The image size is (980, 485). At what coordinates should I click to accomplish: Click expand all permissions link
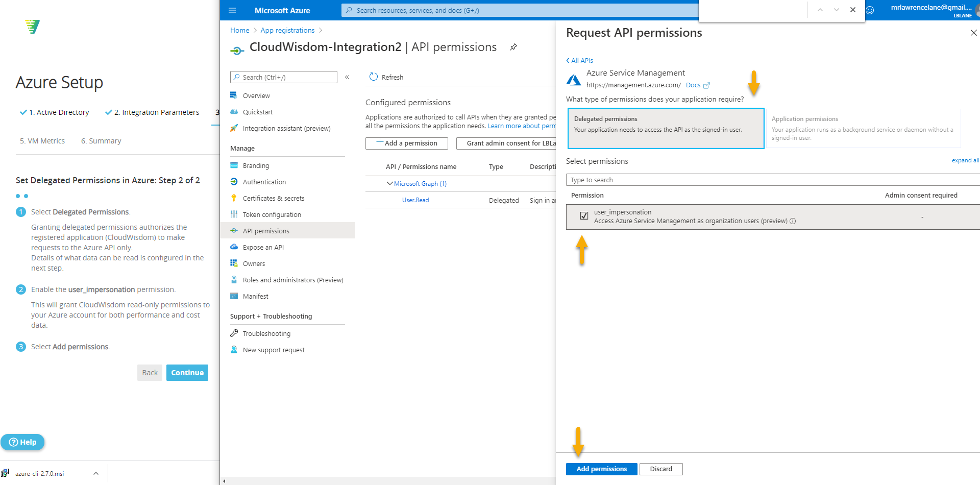965,160
